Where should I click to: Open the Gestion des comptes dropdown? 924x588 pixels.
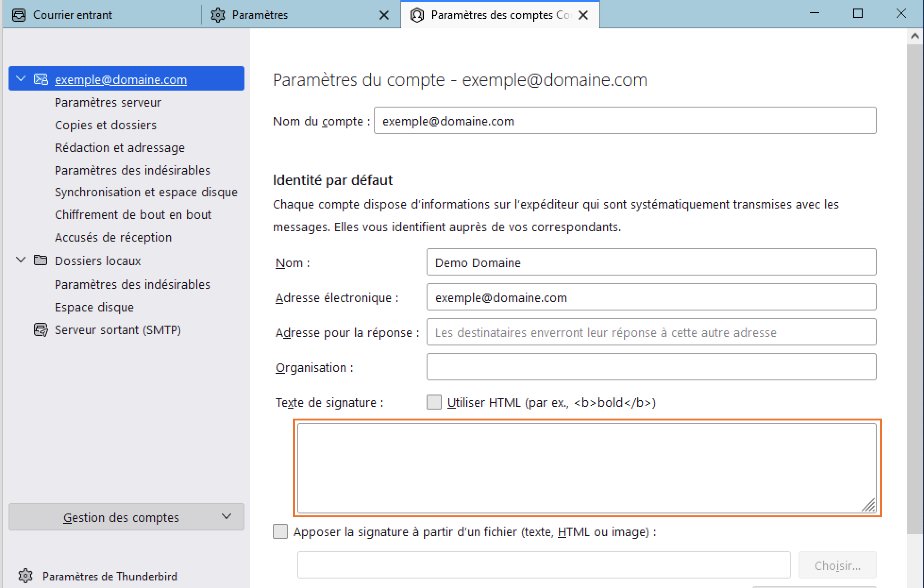pos(126,517)
